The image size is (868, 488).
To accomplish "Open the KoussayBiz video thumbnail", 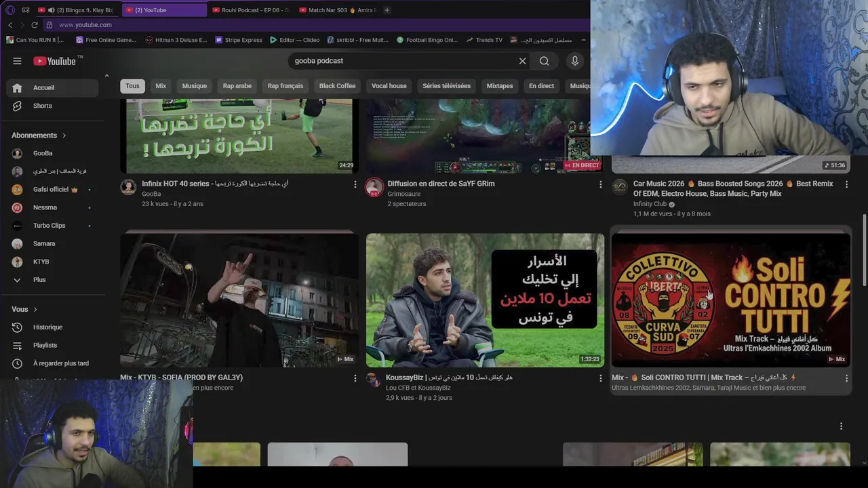I will click(485, 300).
